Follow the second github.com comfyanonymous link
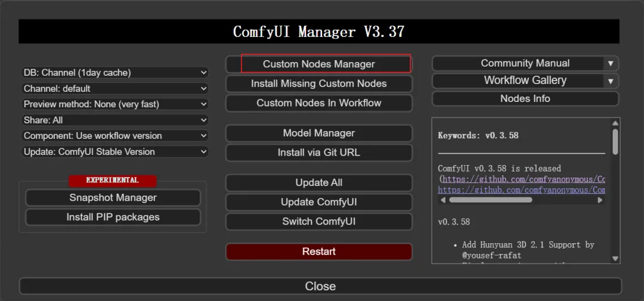The width and height of the screenshot is (644, 301). point(522,190)
